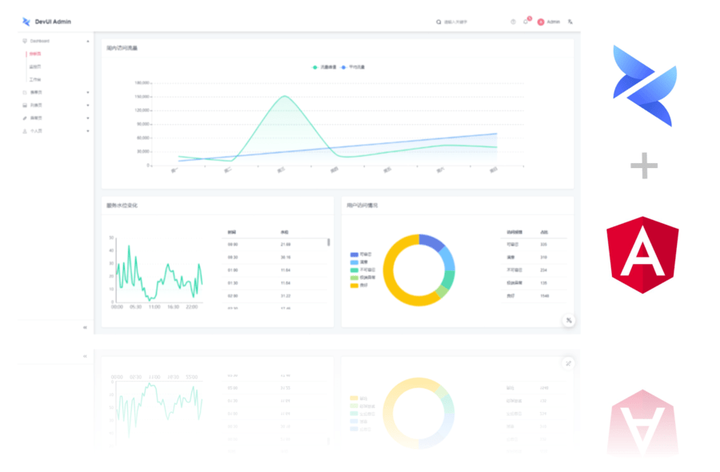The height and width of the screenshot is (472, 720).
Task: Focus the keyword search input field
Action: coord(456,22)
